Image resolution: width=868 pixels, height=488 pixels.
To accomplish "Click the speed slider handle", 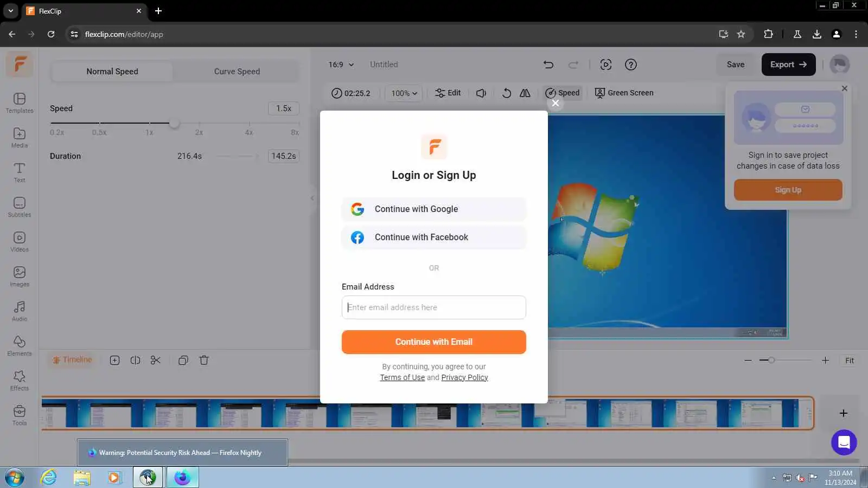I will pos(174,123).
